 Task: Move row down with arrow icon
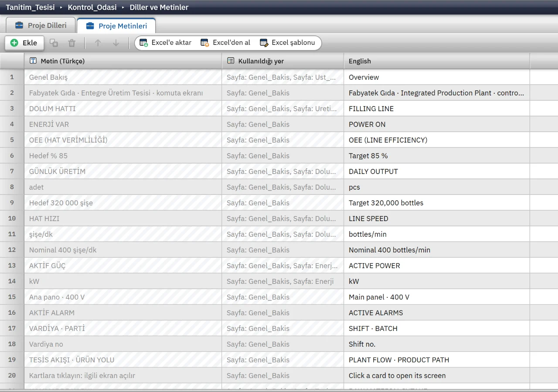pyautogui.click(x=116, y=43)
